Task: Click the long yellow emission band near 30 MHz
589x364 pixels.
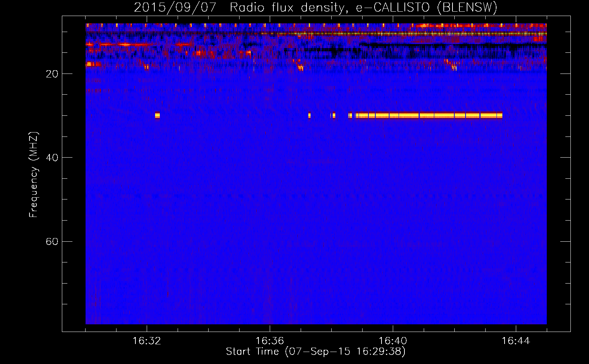Action: [429, 115]
